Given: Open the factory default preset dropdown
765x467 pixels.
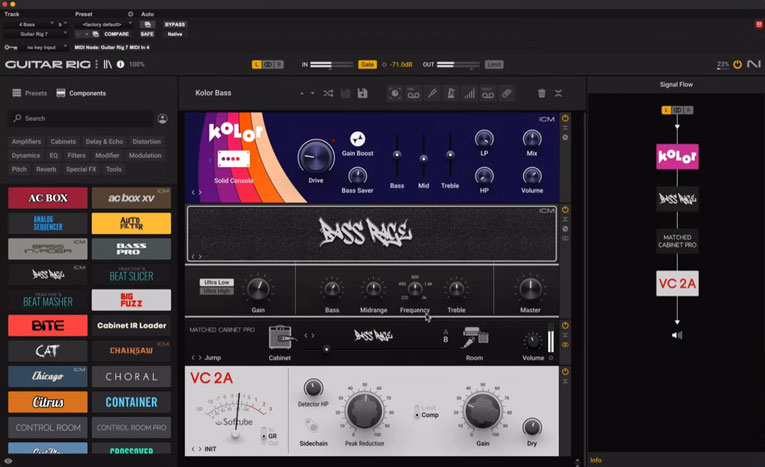Looking at the screenshot, I should coord(103,24).
